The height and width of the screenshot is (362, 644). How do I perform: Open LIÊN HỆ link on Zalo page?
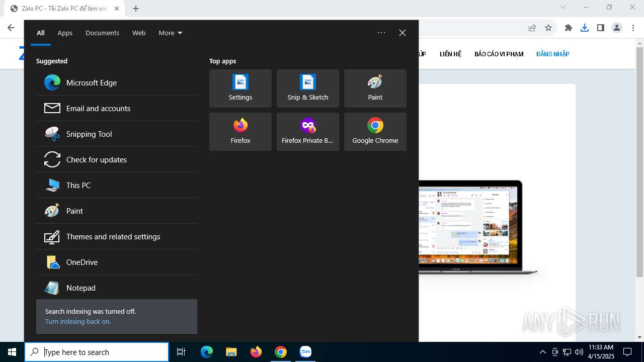pos(450,54)
